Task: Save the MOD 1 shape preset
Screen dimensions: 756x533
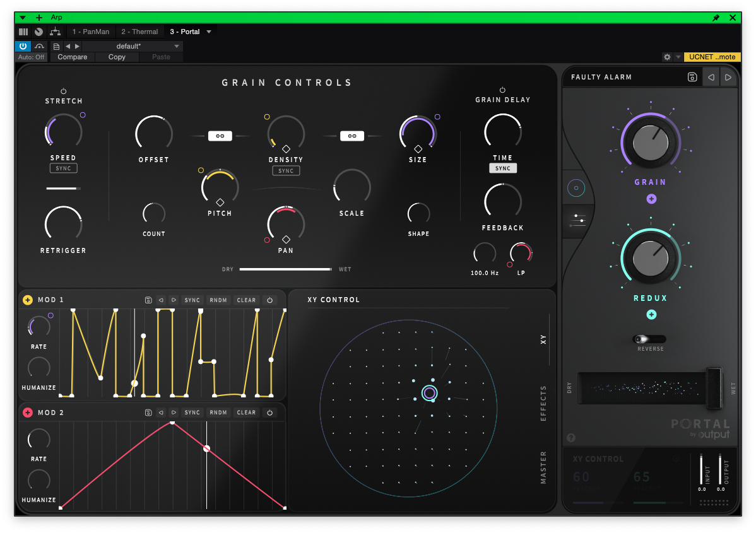Action: click(x=148, y=300)
